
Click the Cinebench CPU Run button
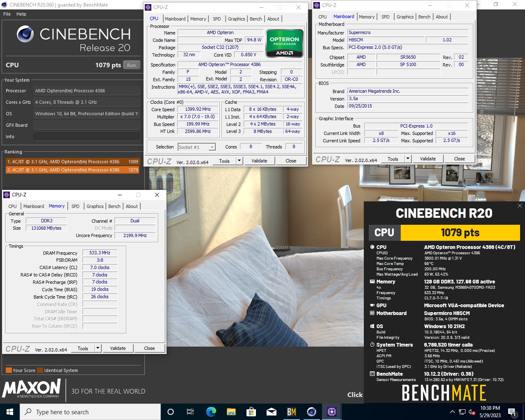(132, 65)
